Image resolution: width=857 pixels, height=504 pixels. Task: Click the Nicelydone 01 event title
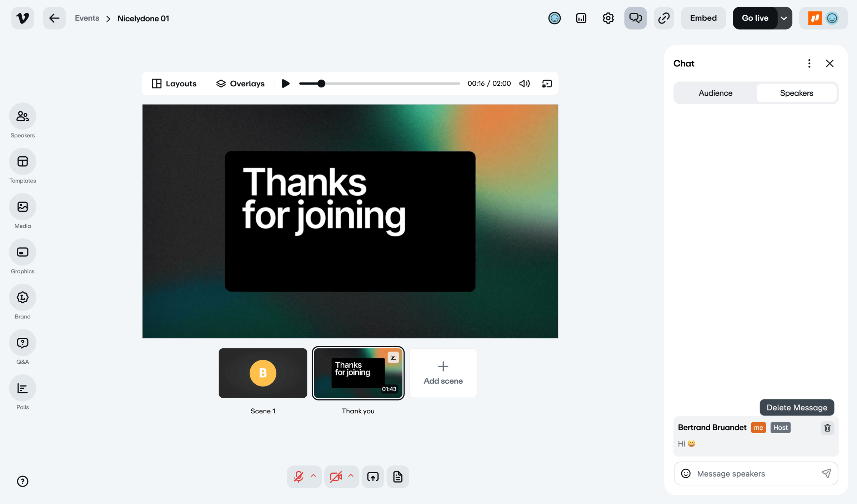[143, 18]
